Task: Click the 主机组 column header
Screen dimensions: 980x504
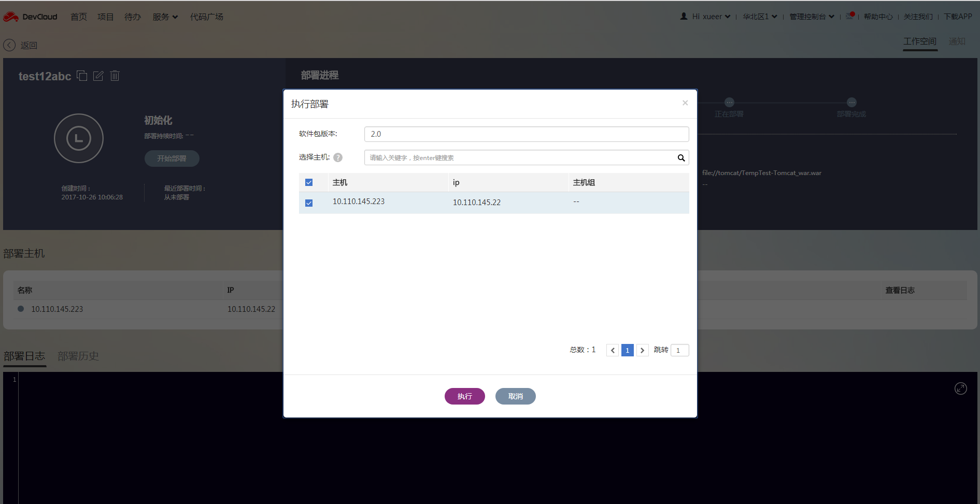Action: 584,182
